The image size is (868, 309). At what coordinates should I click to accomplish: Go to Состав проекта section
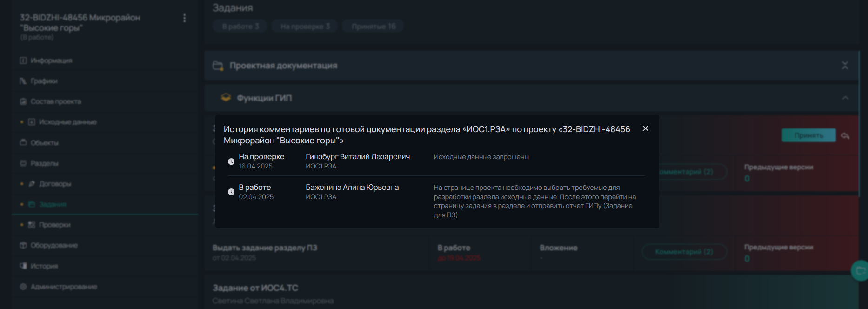click(56, 101)
